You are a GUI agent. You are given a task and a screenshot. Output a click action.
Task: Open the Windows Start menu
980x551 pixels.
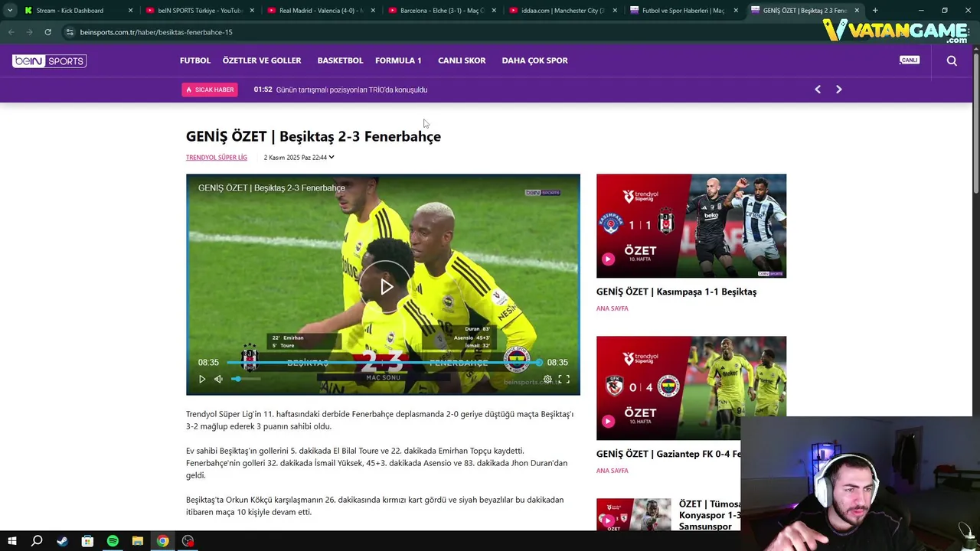pos(11,541)
